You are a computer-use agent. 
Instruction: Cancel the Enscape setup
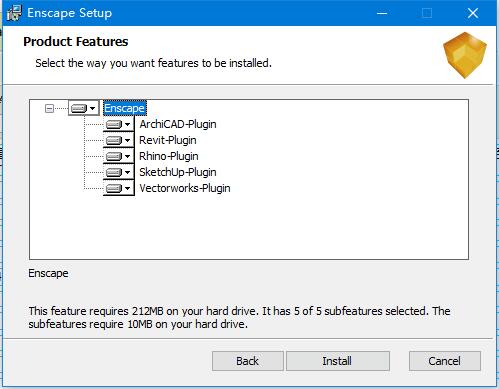coord(445,361)
